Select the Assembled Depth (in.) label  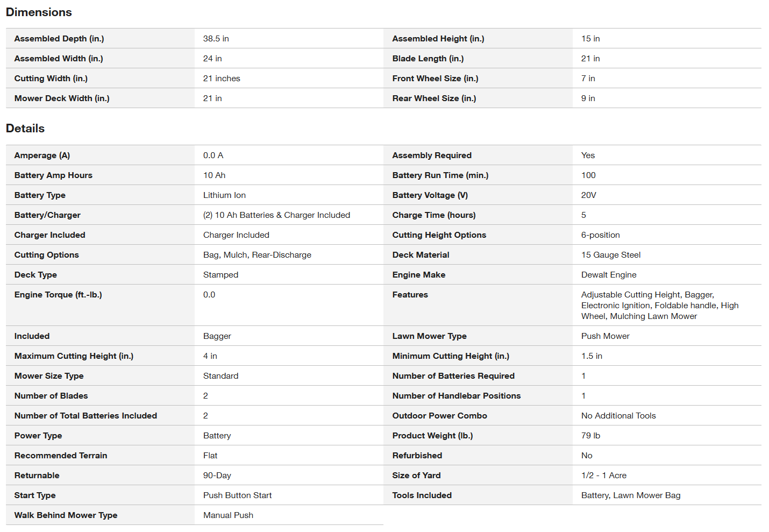point(59,39)
